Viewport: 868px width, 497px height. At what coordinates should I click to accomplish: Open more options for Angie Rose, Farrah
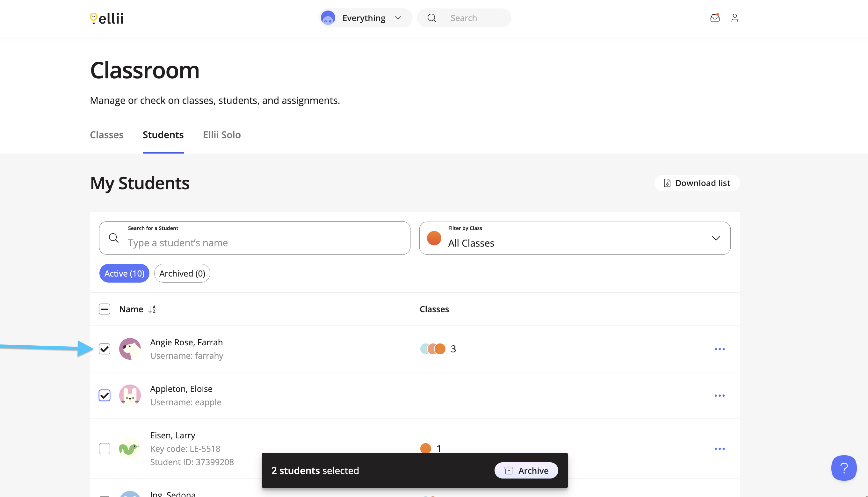[x=720, y=349]
